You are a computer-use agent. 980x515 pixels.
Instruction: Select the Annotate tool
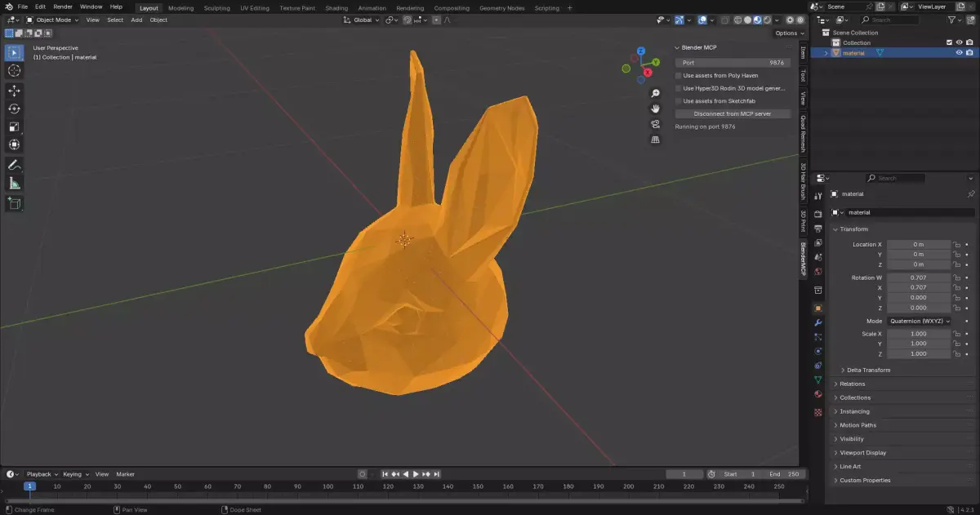pyautogui.click(x=14, y=165)
